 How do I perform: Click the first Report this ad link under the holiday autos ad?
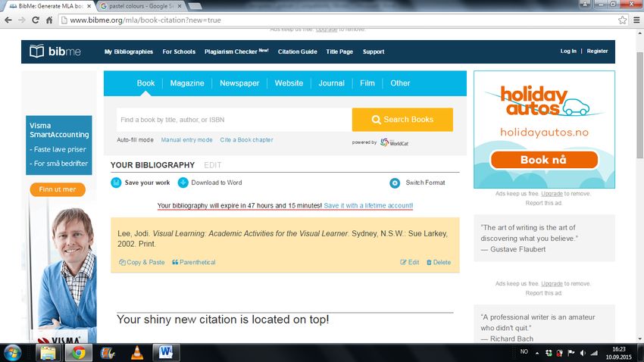[544, 203]
